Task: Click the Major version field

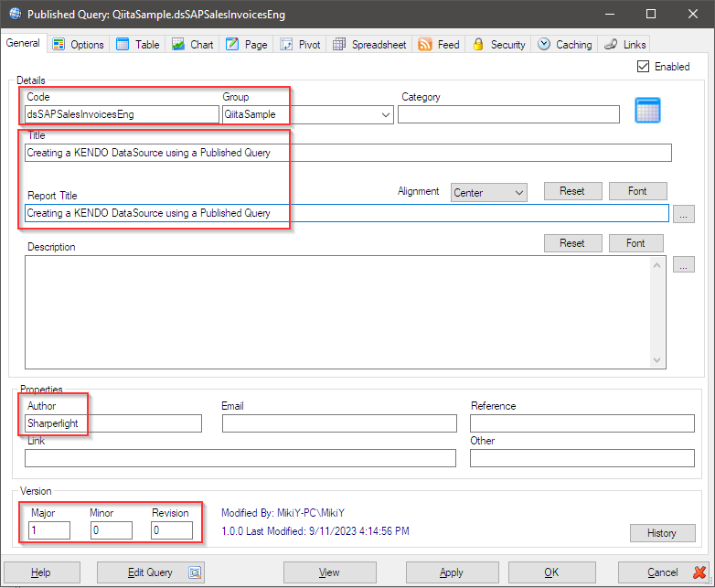Action: click(49, 530)
